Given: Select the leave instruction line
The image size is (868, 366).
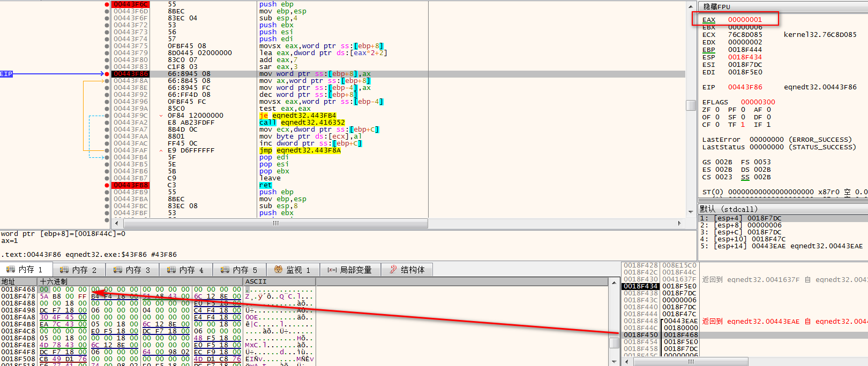Looking at the screenshot, I should 270,178.
